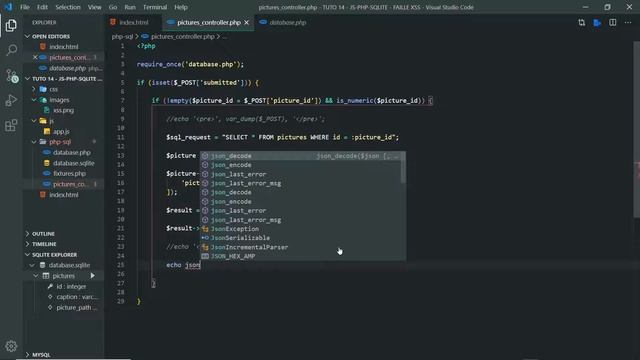Select the picture_path column entry
The height and width of the screenshot is (360, 640).
[x=77, y=308]
